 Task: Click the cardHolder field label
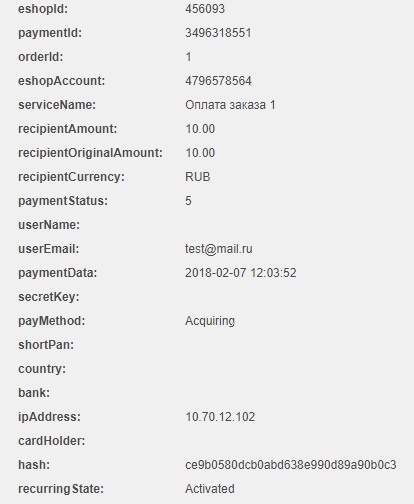52,441
